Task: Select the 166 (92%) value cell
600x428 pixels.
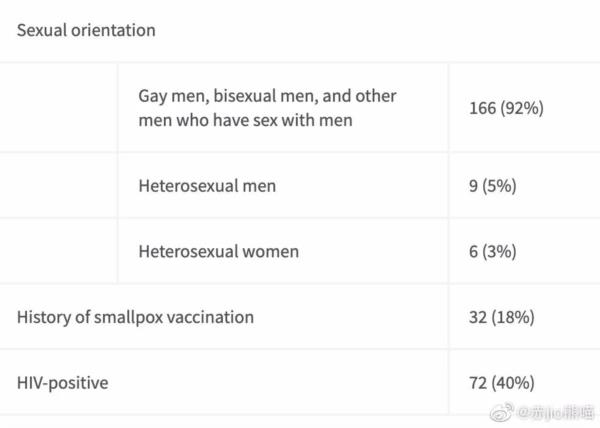Action: [x=506, y=108]
